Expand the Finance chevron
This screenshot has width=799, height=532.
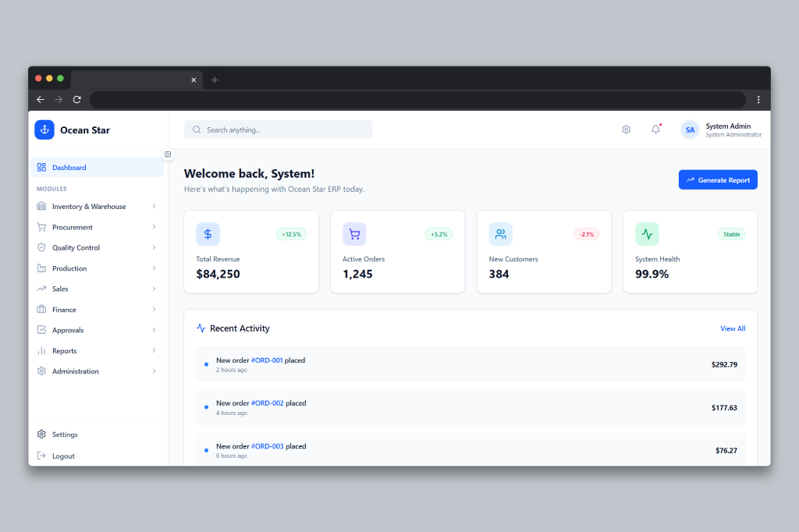coord(154,310)
